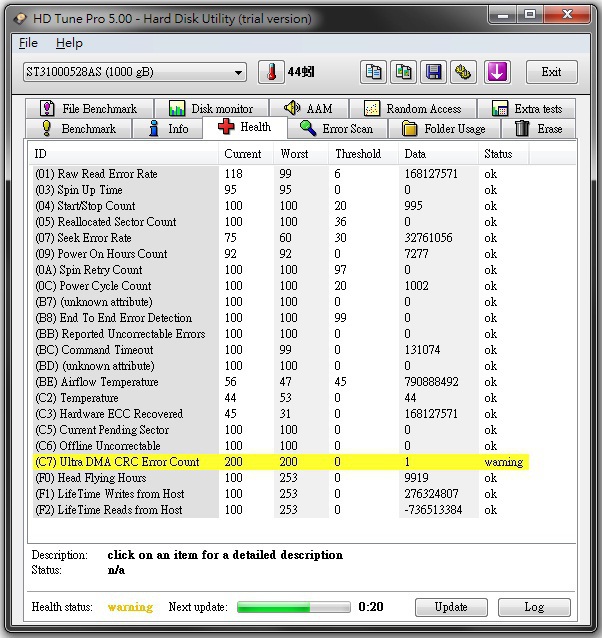Open options with the tools icon
602x638 pixels.
[463, 72]
